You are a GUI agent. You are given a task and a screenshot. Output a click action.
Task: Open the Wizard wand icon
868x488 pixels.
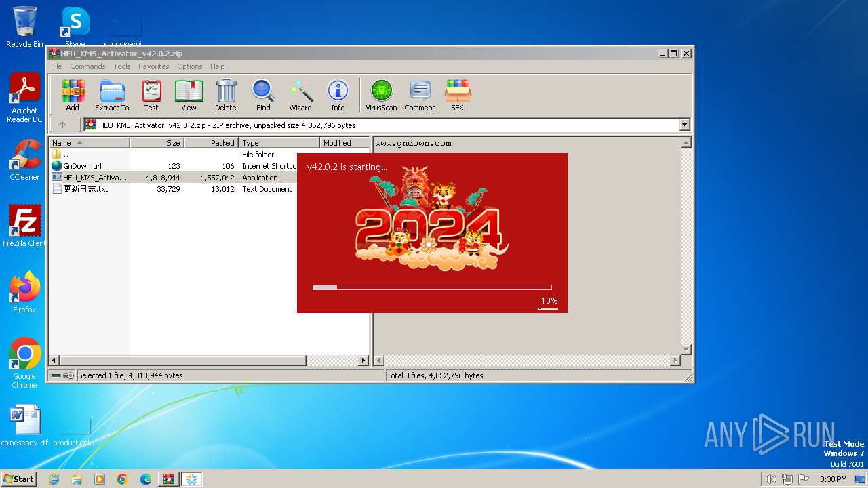tap(300, 95)
